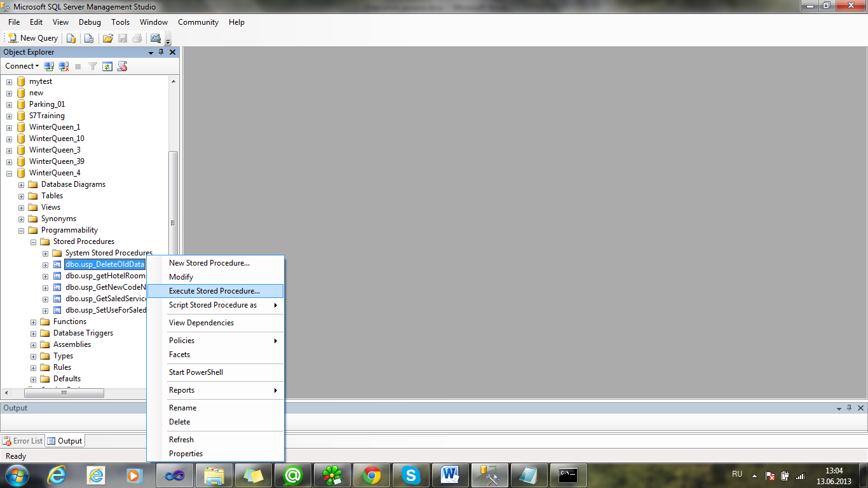This screenshot has height=488, width=868.
Task: Choose View Dependencies in context menu
Action: (x=215, y=323)
